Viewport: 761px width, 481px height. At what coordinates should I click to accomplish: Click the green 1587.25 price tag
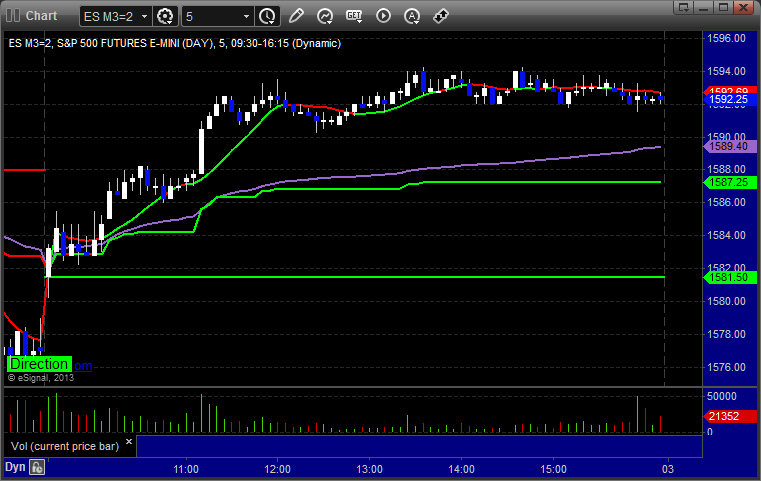[729, 182]
